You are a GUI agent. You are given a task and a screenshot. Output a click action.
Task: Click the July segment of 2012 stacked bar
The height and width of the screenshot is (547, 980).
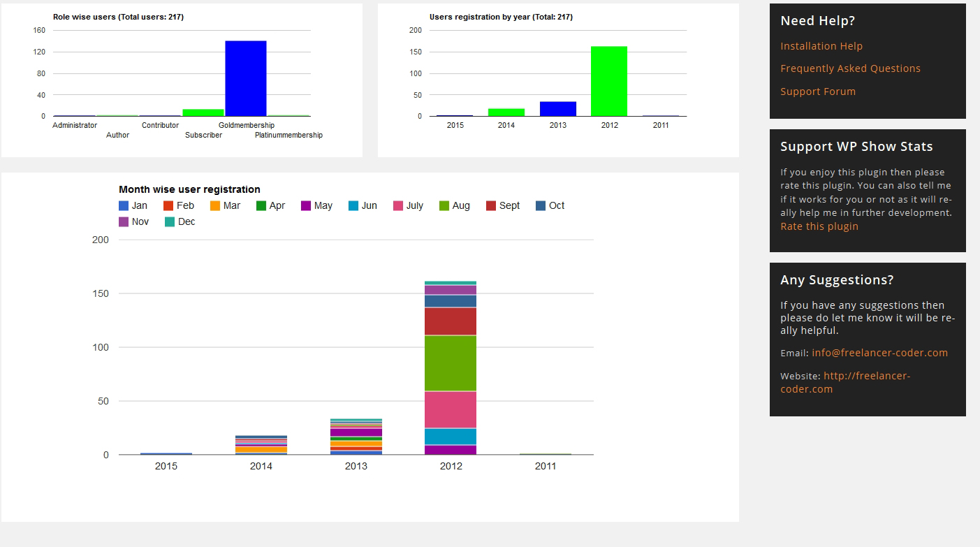(x=451, y=409)
